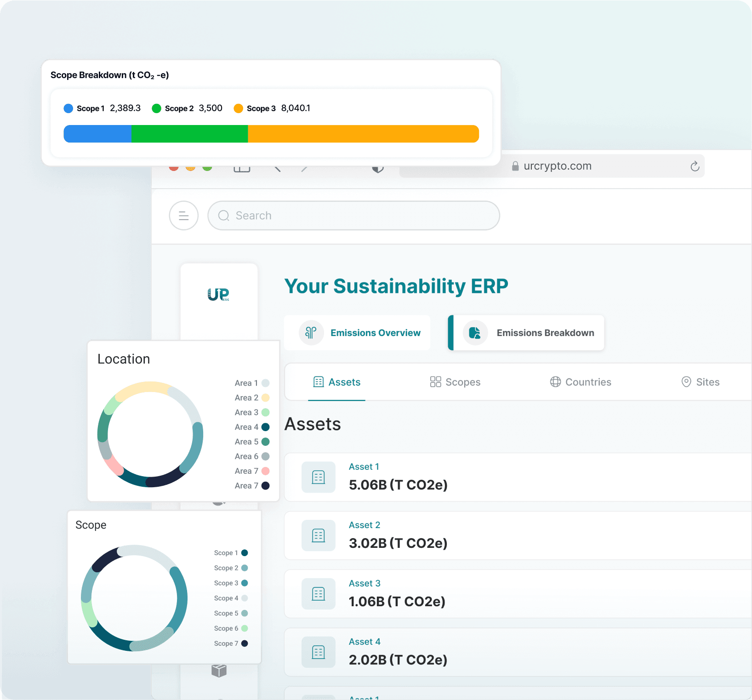Click the shield icon in the browser toolbar
This screenshot has width=752, height=700.
pyautogui.click(x=377, y=169)
